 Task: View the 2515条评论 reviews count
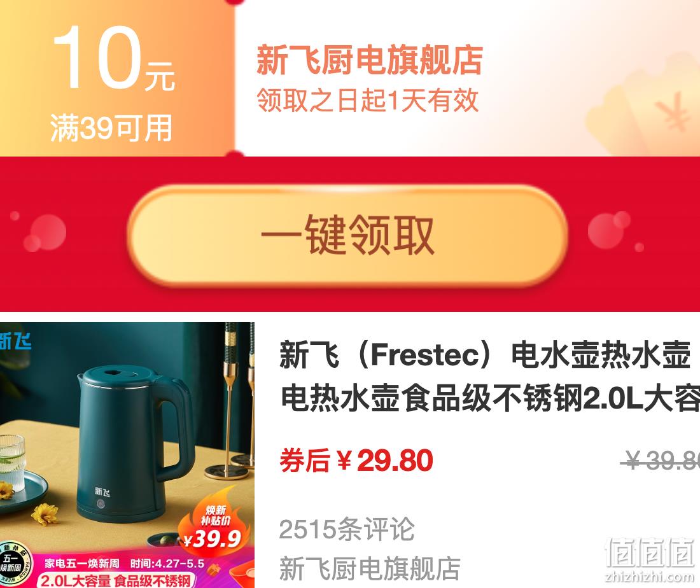click(347, 529)
